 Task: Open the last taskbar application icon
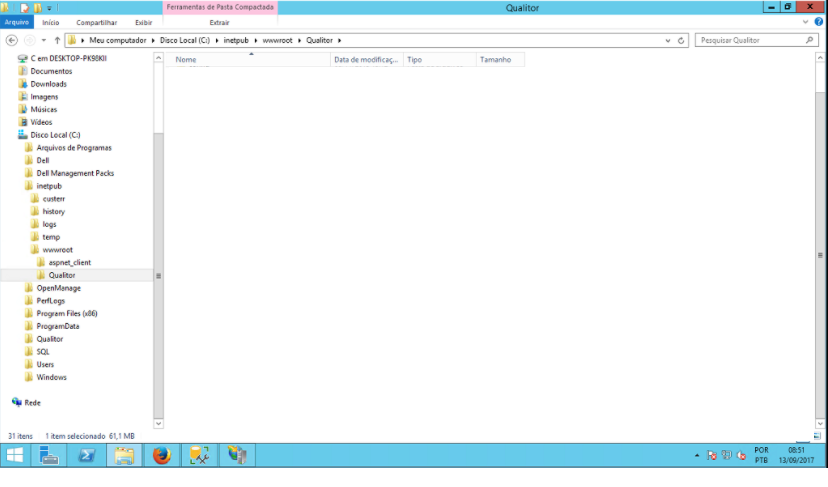tap(237, 455)
